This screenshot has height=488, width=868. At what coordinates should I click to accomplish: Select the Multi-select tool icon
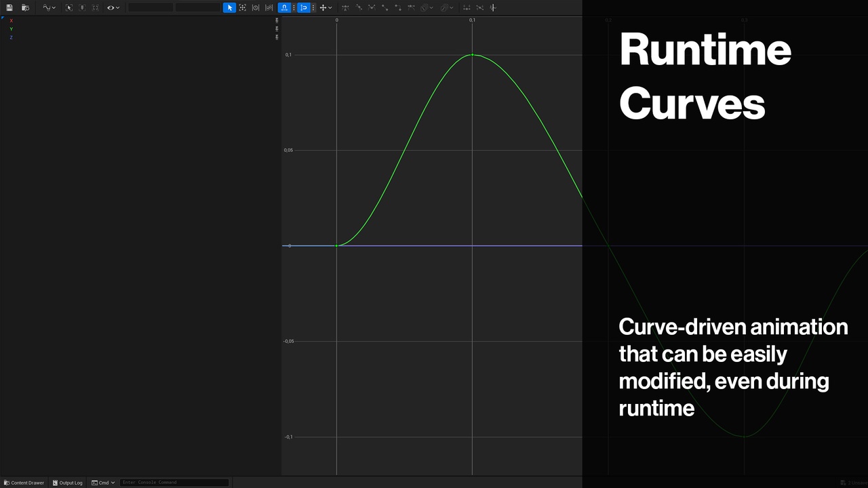(x=269, y=7)
